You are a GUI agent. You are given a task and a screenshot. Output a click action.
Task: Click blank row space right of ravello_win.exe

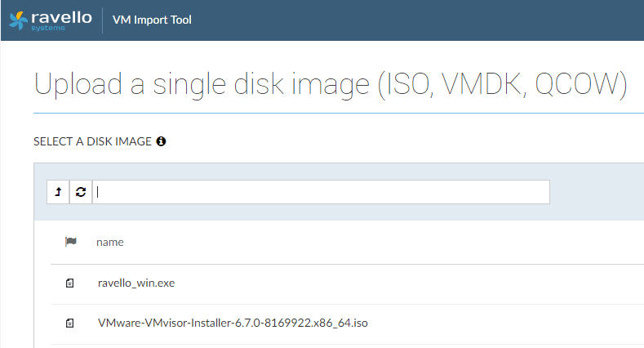(x=408, y=283)
